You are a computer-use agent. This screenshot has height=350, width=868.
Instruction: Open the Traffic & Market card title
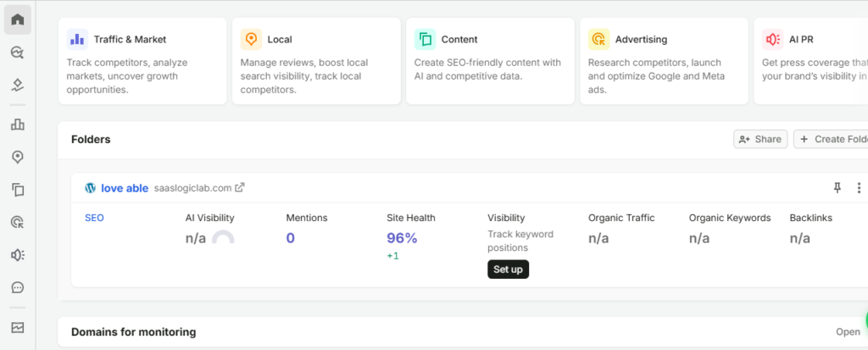130,39
